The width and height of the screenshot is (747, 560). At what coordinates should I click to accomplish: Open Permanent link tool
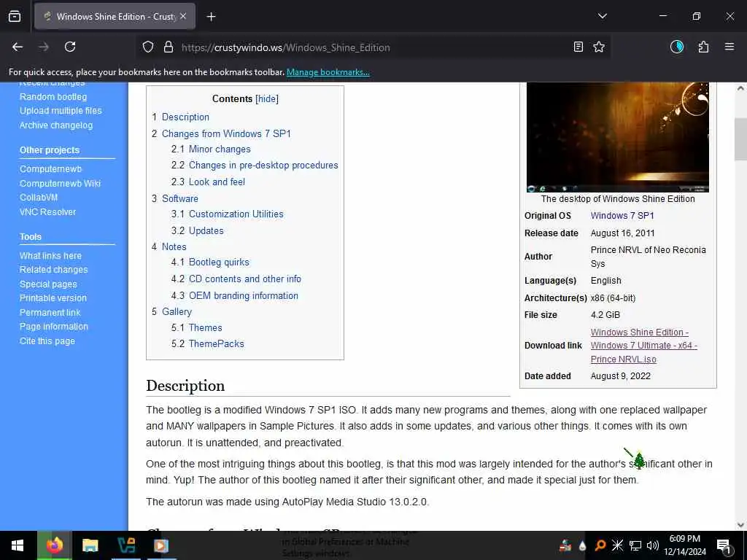50,313
